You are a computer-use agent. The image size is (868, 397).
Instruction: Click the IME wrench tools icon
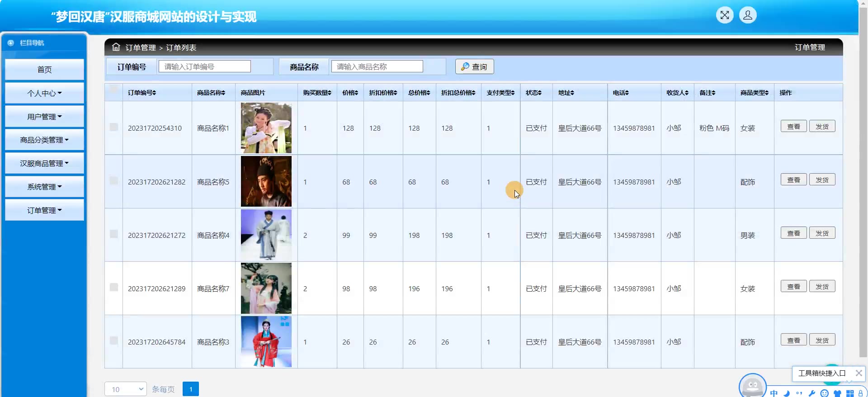click(812, 393)
